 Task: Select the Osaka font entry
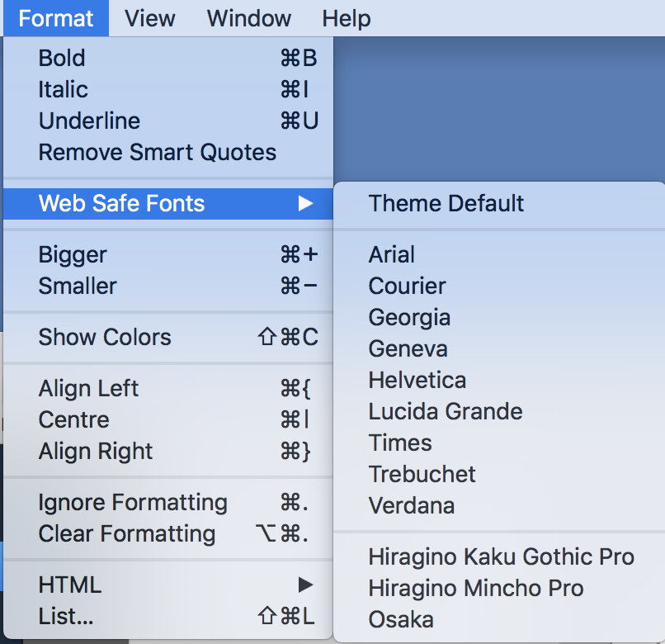coord(499,619)
